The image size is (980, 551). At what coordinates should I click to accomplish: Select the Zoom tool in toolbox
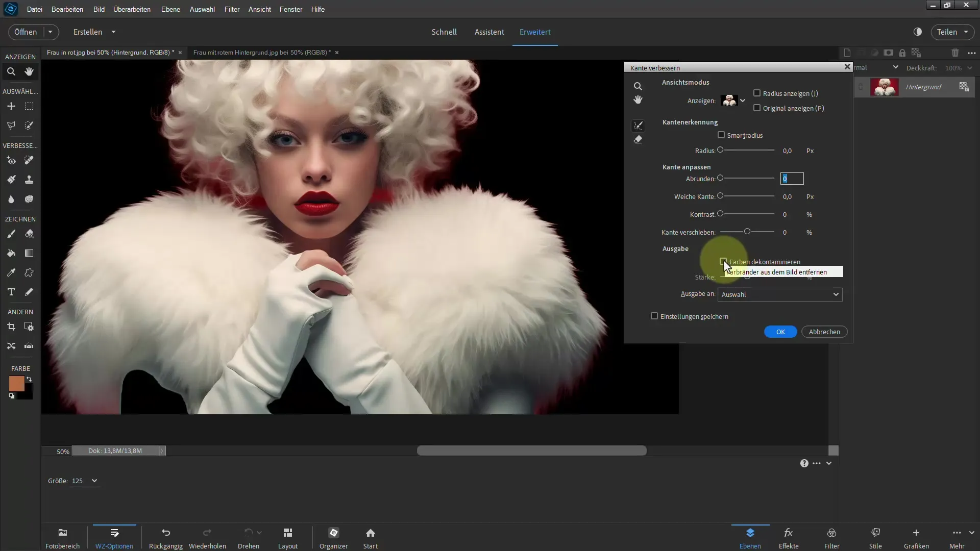click(11, 72)
